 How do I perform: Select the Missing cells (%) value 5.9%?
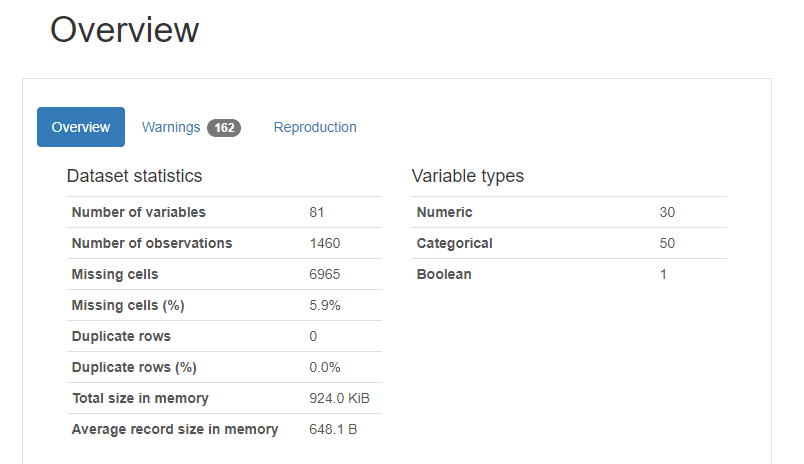tap(325, 305)
